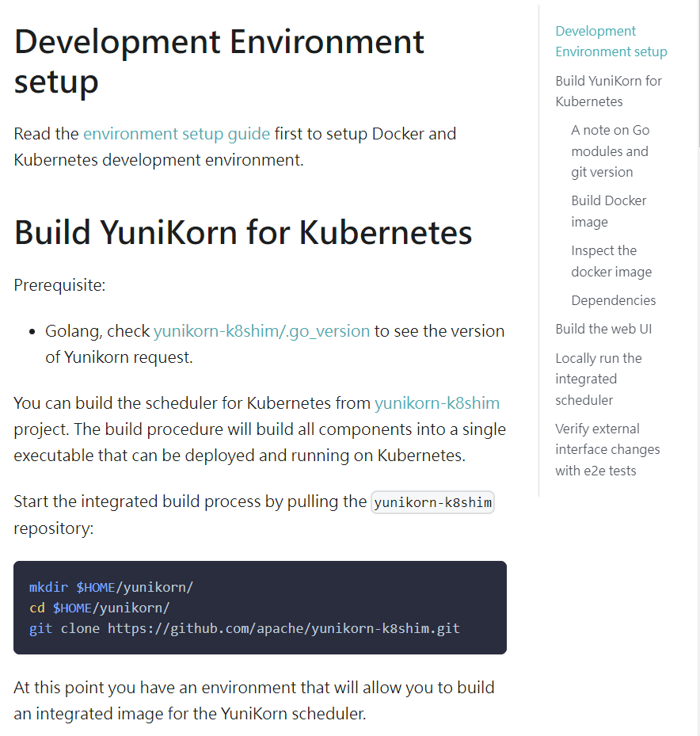Click the git clone command line
Viewport: 700px width, 736px height.
(245, 628)
